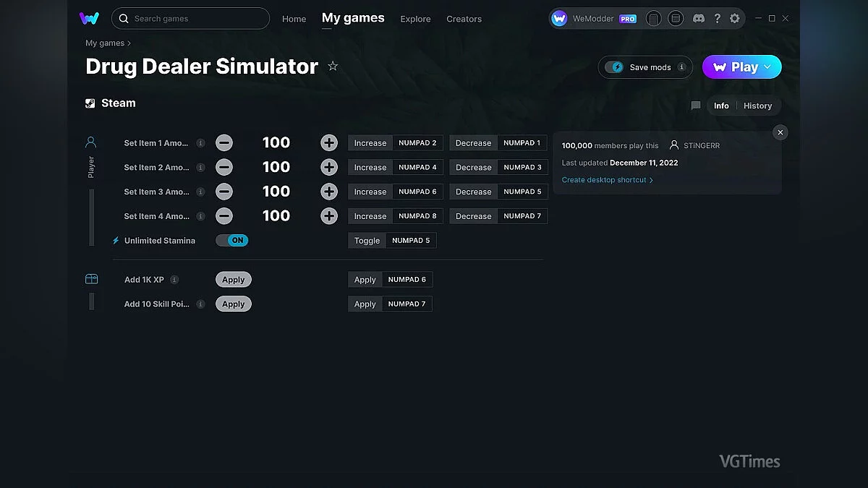This screenshot has width=868, height=488.
Task: Select the inventory chest category icon
Action: [x=91, y=279]
